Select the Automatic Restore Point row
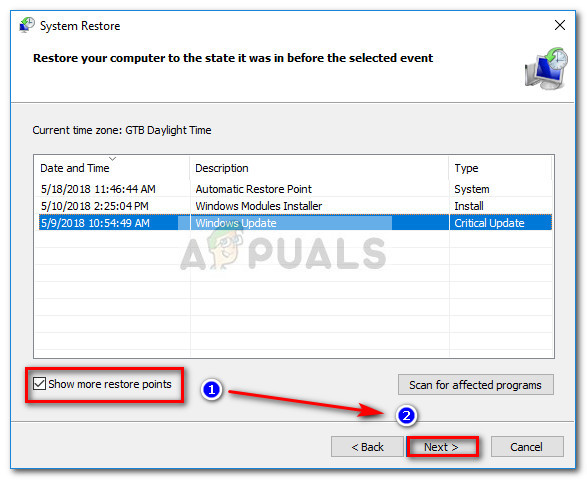The width and height of the screenshot is (587, 480). point(295,189)
